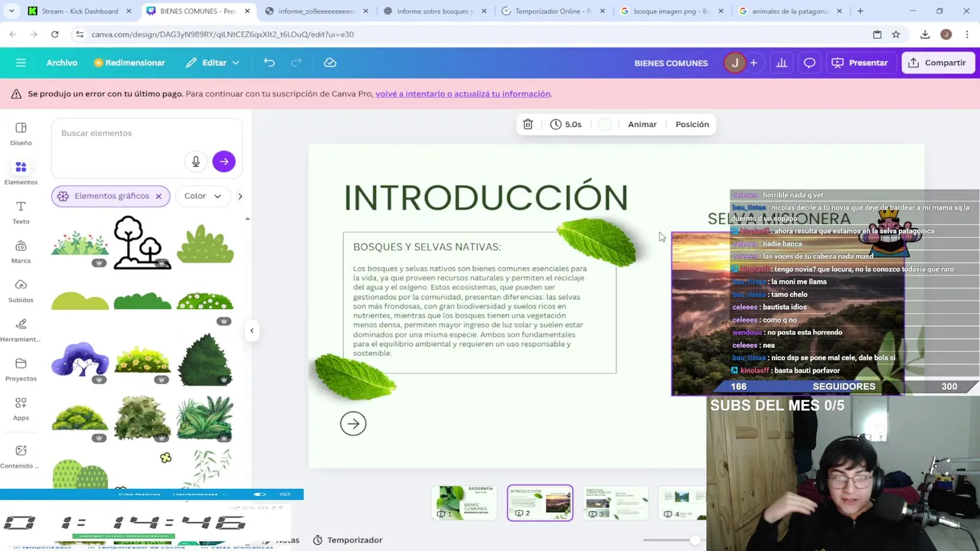Submit the element search with purple arrow
The height and width of the screenshot is (551, 980).
(x=224, y=161)
